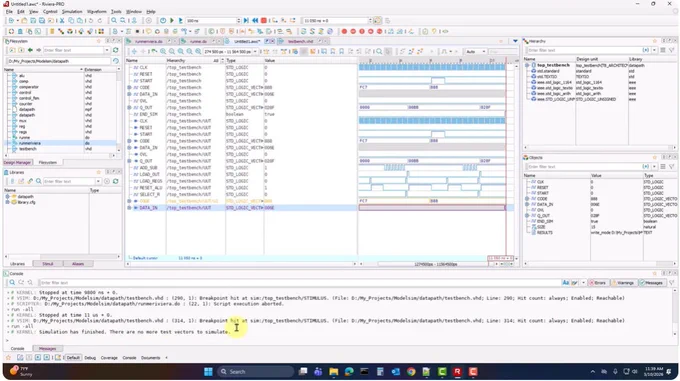The width and height of the screenshot is (680, 381).
Task: Click the first zoom magnifier in waveform toolbar
Action: [163, 51]
